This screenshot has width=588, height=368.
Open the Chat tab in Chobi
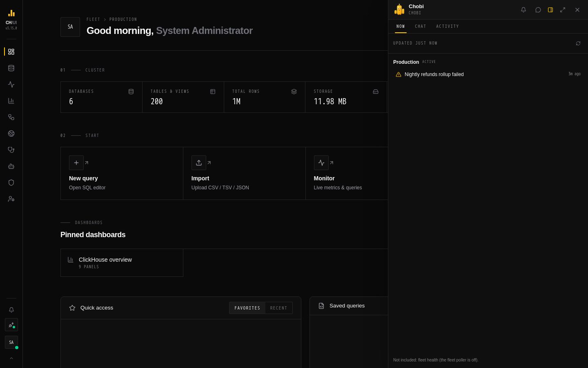421,26
